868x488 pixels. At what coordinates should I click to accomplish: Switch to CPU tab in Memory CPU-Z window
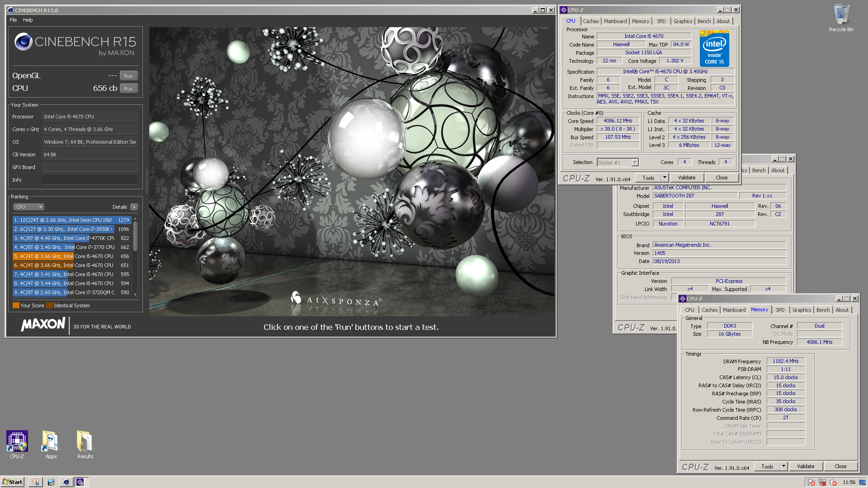689,310
